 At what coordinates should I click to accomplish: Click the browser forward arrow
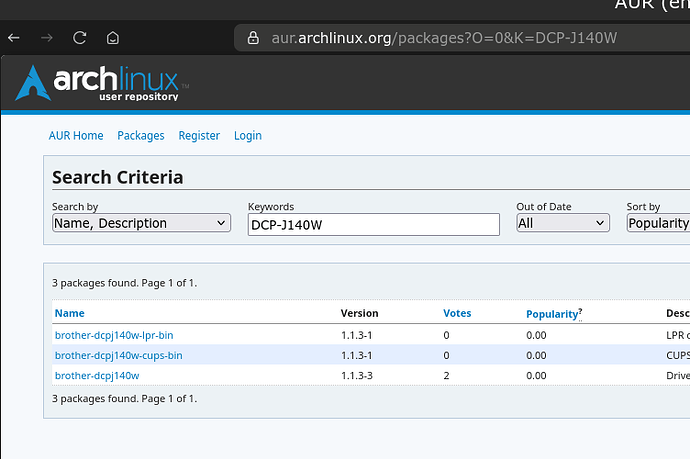pyautogui.click(x=46, y=38)
